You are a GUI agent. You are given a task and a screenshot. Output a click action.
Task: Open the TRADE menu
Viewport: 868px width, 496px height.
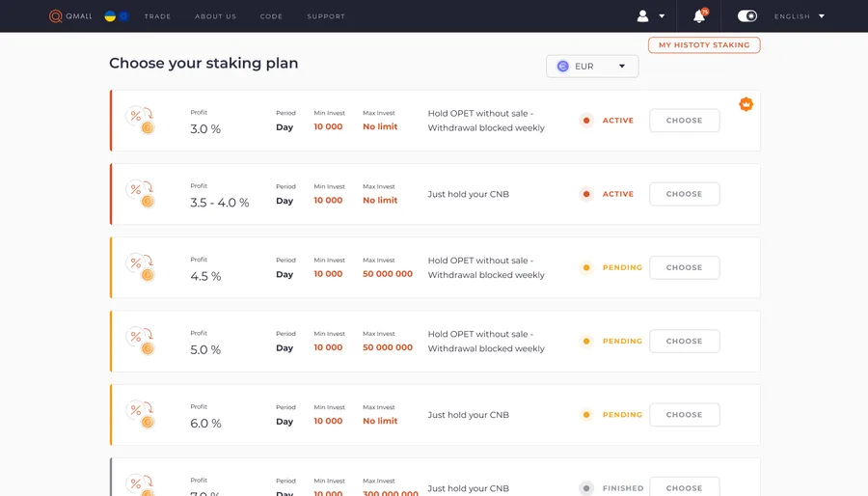157,16
